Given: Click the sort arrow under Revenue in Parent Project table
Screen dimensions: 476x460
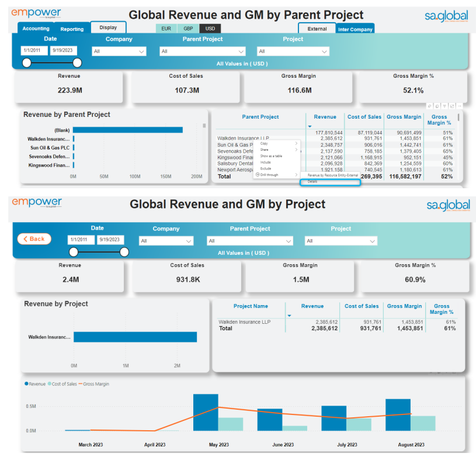Looking at the screenshot, I should [x=310, y=126].
